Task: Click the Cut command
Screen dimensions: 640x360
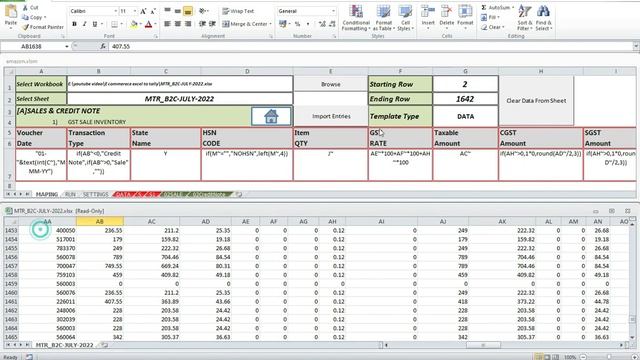Action: coord(31,8)
